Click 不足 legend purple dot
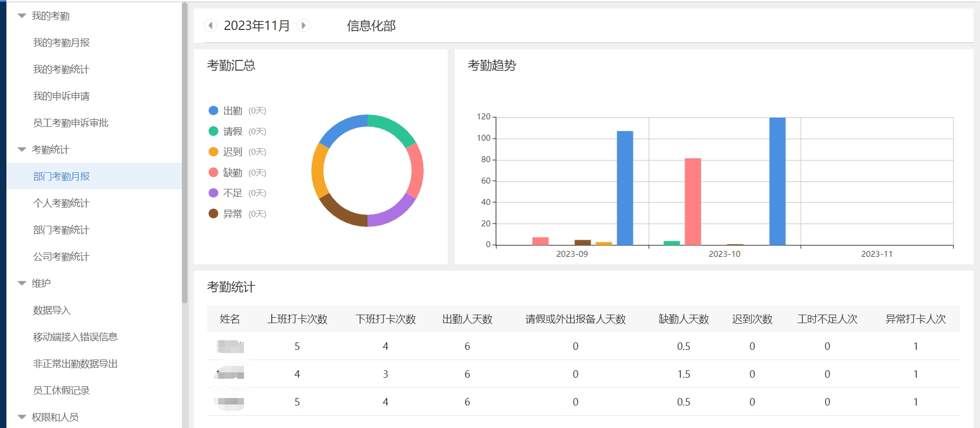Image resolution: width=980 pixels, height=428 pixels. (213, 193)
